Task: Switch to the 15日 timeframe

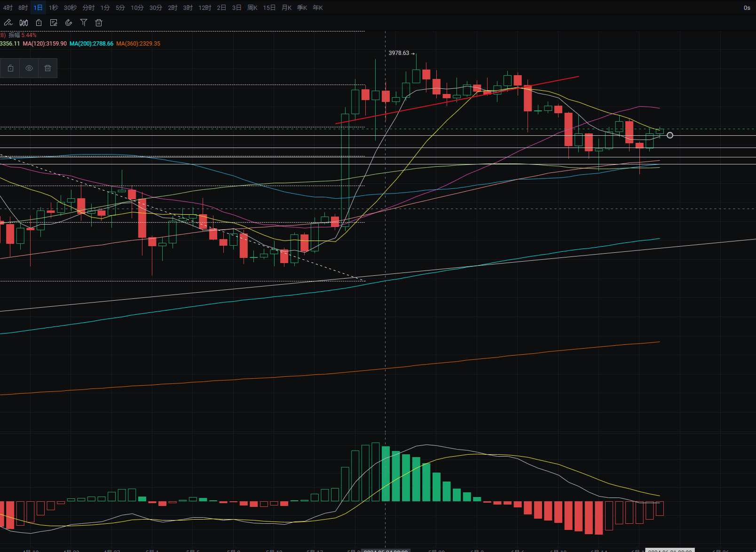Action: pyautogui.click(x=269, y=8)
